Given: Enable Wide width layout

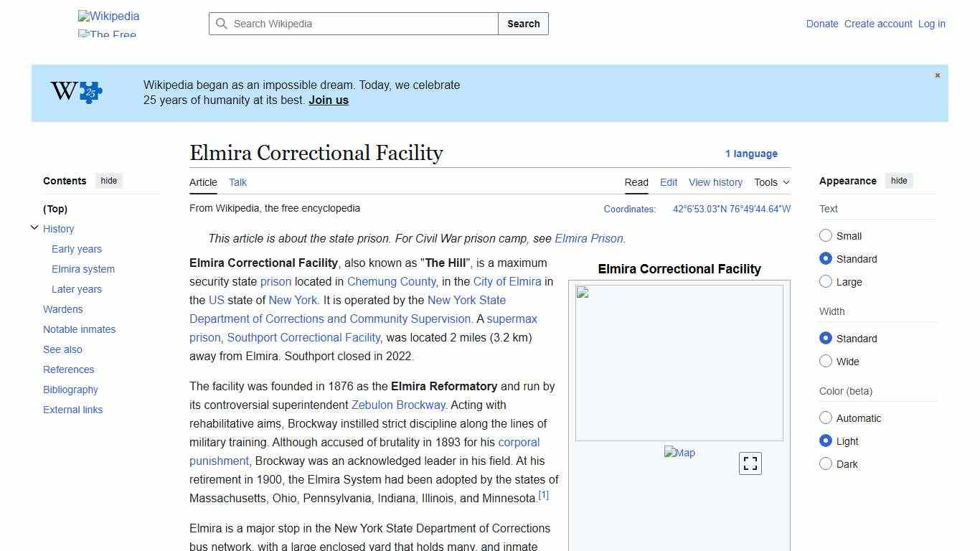Looking at the screenshot, I should click(826, 361).
